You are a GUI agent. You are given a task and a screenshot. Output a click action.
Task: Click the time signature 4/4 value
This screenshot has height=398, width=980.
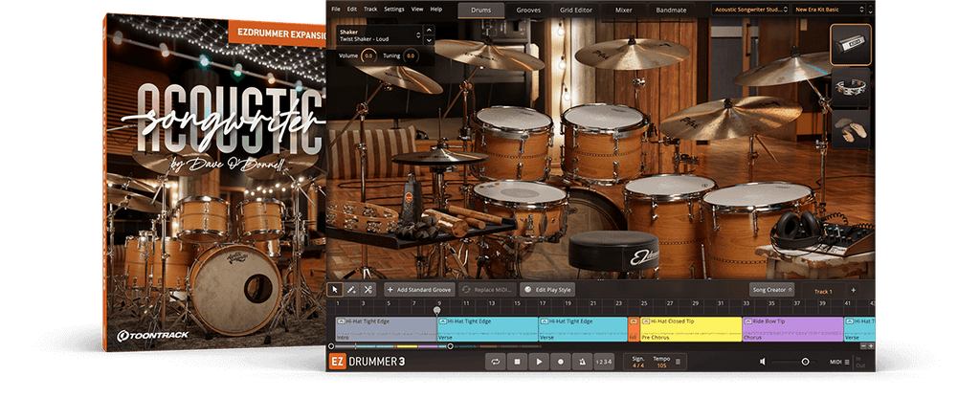[x=638, y=365]
